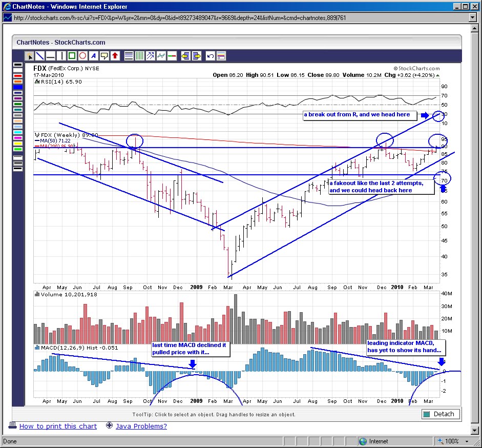Screen dimensions: 482x448
Task: Select the text annotation A tool
Action: (93, 56)
